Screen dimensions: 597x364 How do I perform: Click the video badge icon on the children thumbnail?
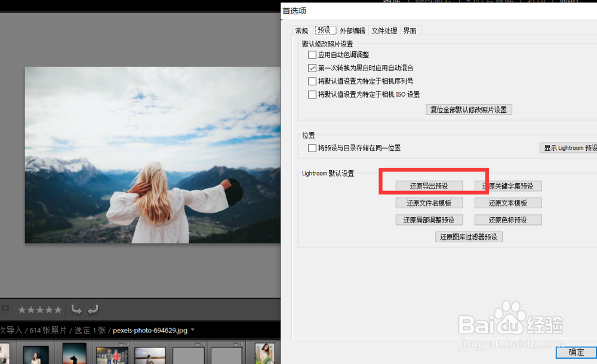click(x=121, y=344)
